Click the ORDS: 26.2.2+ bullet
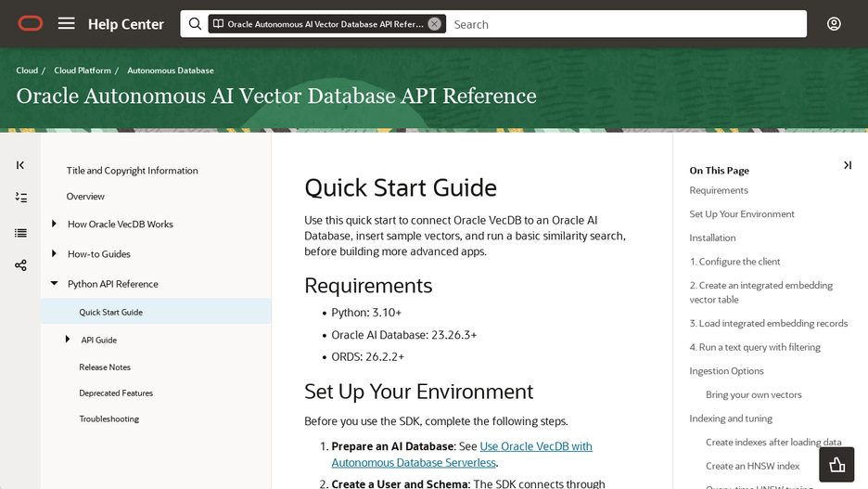This screenshot has width=868, height=489. pos(367,357)
